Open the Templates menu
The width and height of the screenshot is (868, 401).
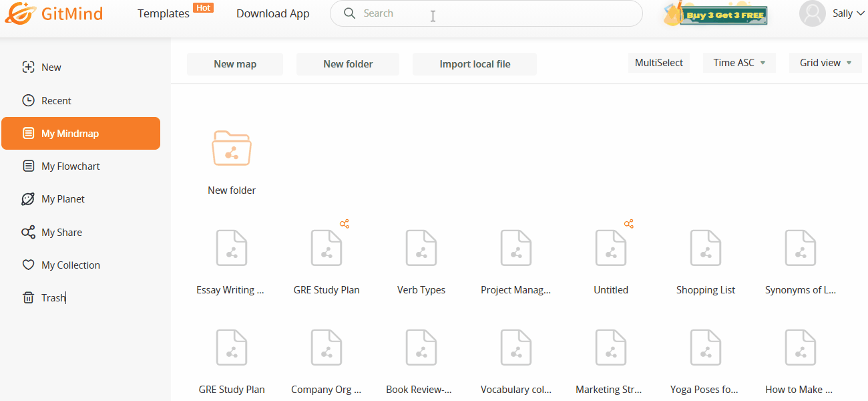(x=164, y=13)
